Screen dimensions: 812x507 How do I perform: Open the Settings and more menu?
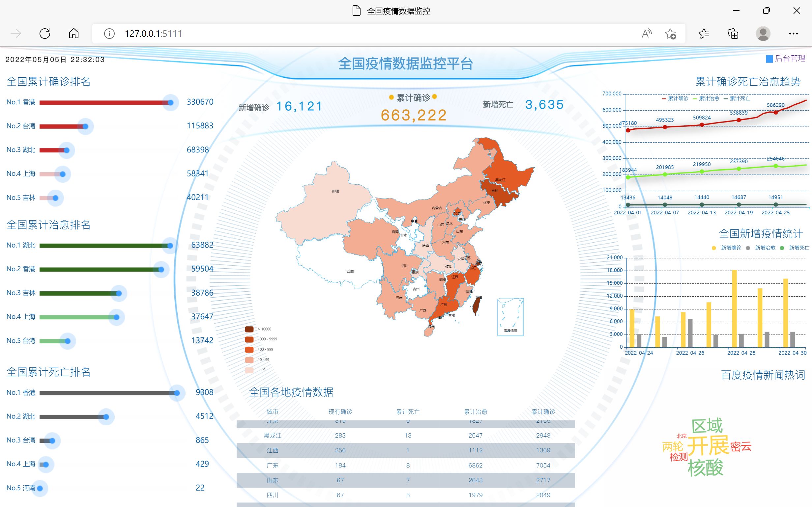(x=793, y=34)
